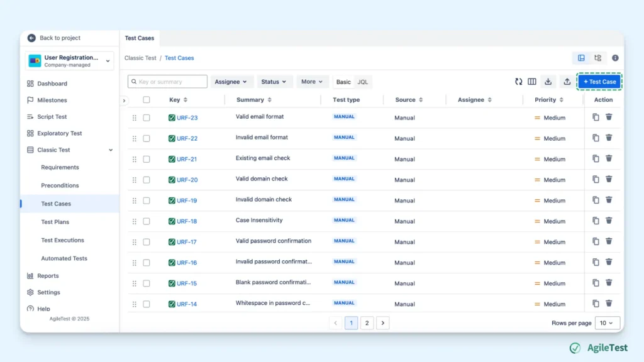The image size is (644, 362).
Task: Delete test case URF-19
Action: pyautogui.click(x=609, y=200)
